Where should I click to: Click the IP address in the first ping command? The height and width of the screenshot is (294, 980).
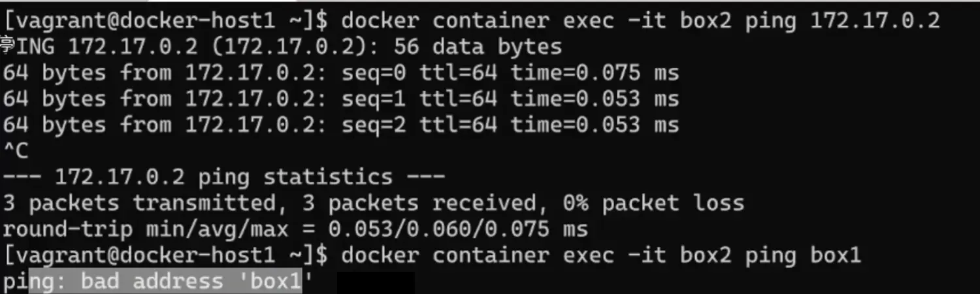click(875, 22)
